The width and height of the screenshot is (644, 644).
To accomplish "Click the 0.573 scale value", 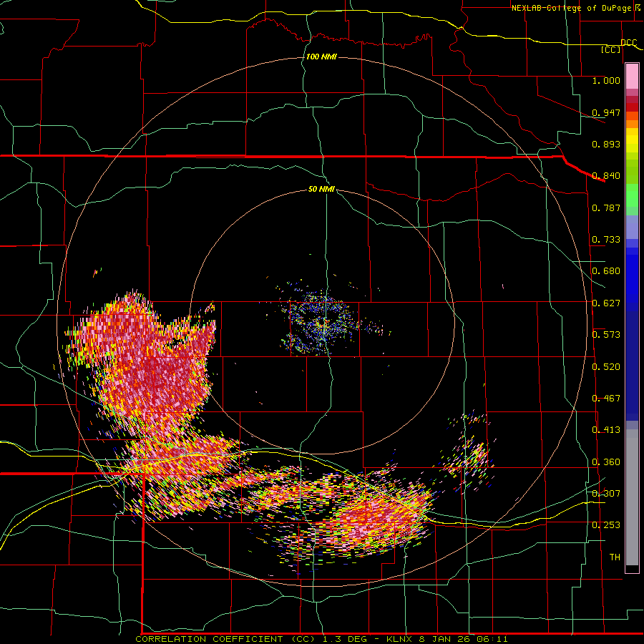I will click(x=606, y=335).
